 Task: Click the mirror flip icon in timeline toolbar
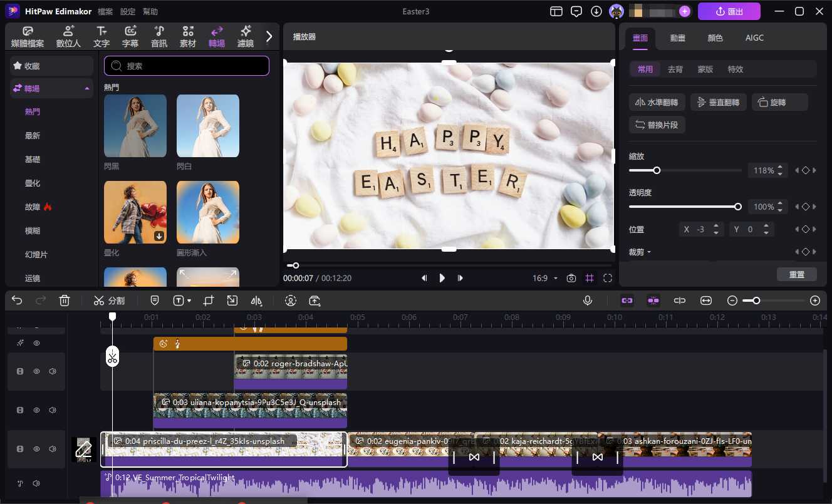click(x=256, y=301)
